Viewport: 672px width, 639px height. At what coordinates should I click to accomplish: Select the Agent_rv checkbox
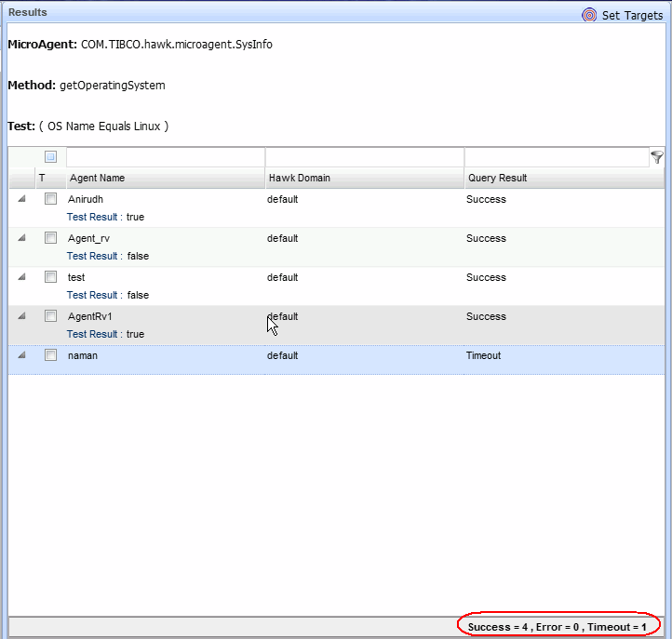51,238
